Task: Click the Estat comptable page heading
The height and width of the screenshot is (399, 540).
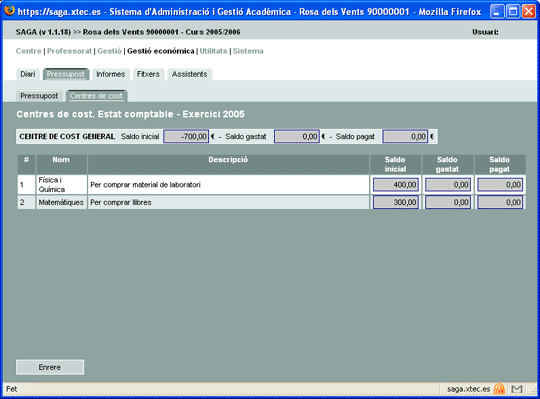Action: click(131, 114)
